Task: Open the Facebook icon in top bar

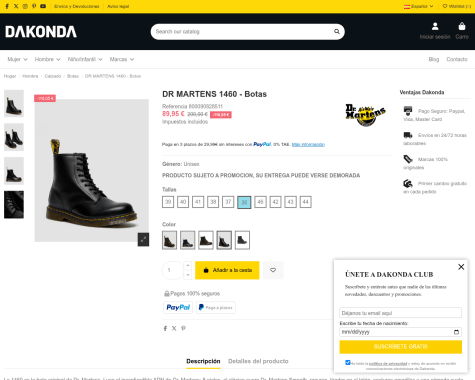Action: (x=7, y=6)
